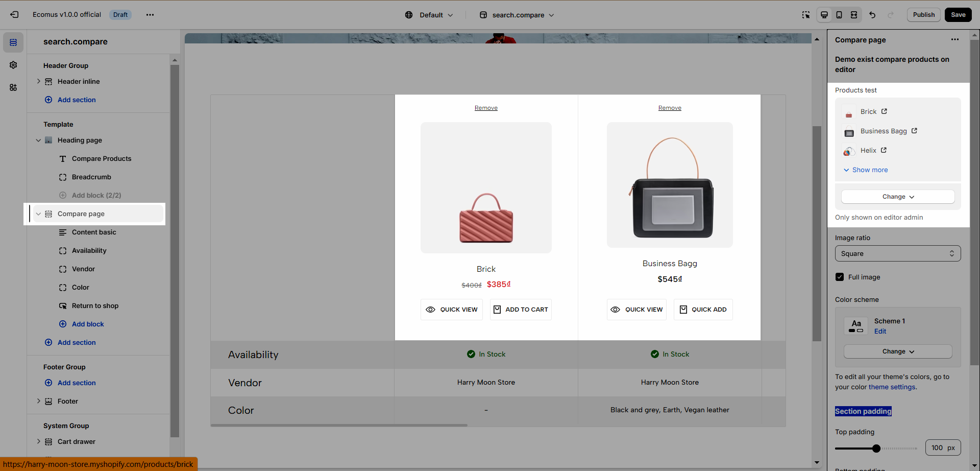This screenshot has height=471, width=980.
Task: Open Brick product external link icon
Action: pos(884,111)
